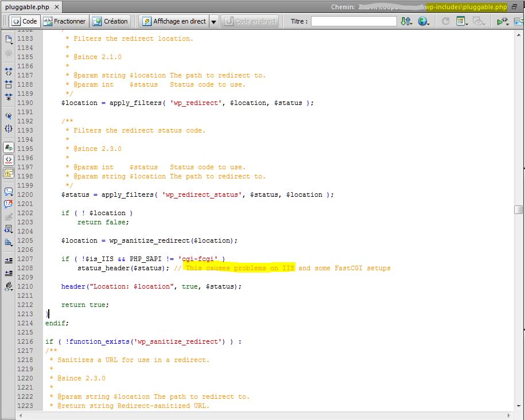Open the file management arrows menu
Screen dimensions: 525x420
click(406, 21)
